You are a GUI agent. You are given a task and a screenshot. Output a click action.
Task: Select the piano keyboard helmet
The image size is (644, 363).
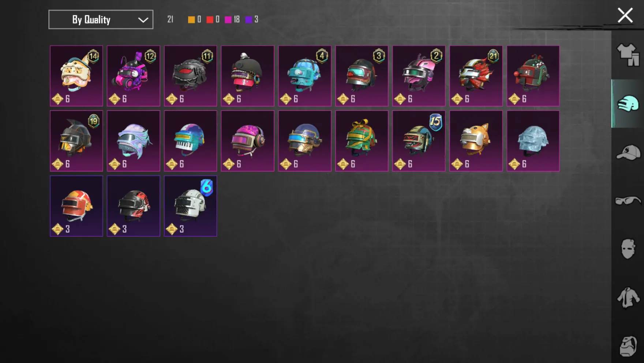pyautogui.click(x=191, y=141)
